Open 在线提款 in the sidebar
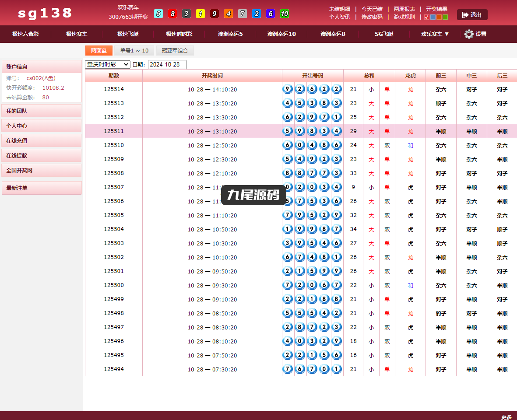Image resolution: width=517 pixels, height=420 pixels. tap(42, 155)
